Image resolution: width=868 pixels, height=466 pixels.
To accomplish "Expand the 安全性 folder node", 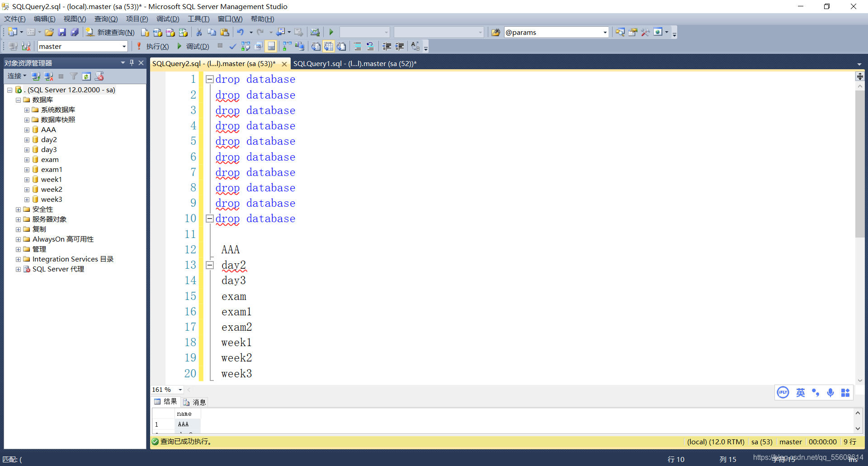I will point(18,209).
